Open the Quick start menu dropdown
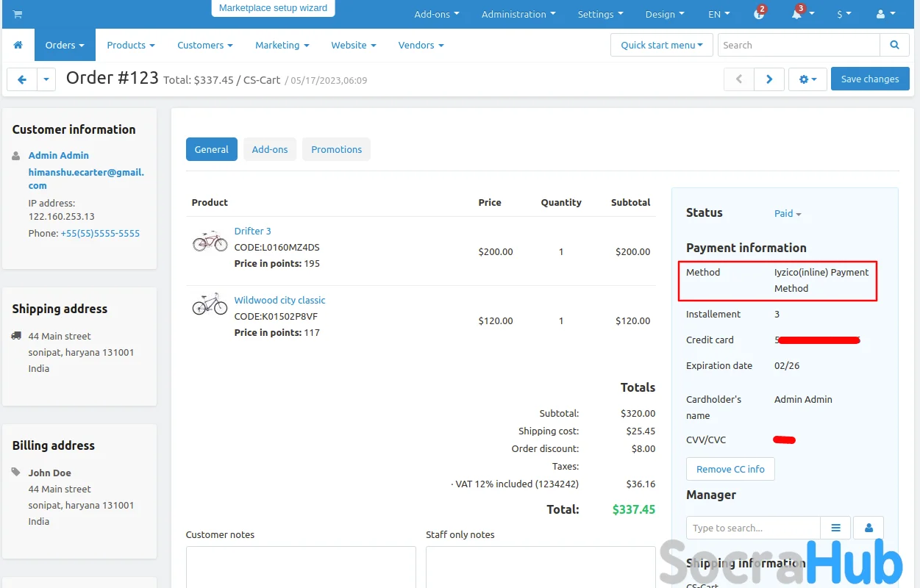Screen dimensions: 920x588 (661, 45)
